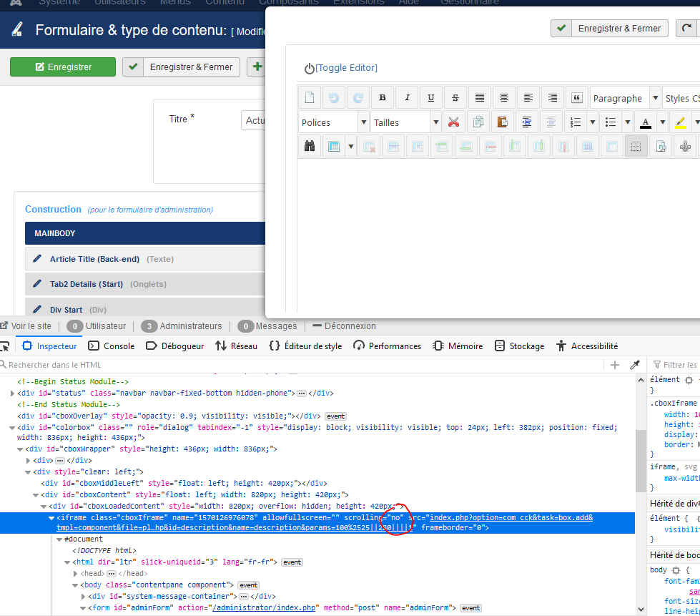Apply Underline formatting in the editor

tap(431, 97)
